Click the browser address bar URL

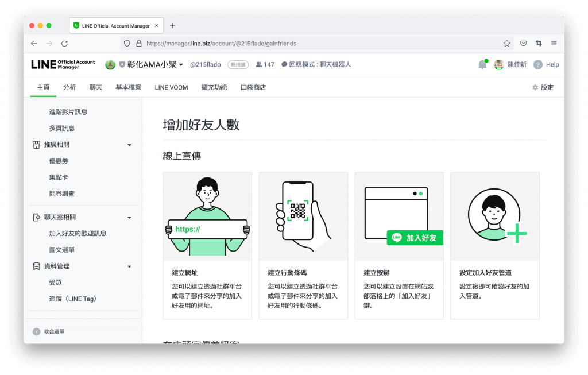point(221,44)
